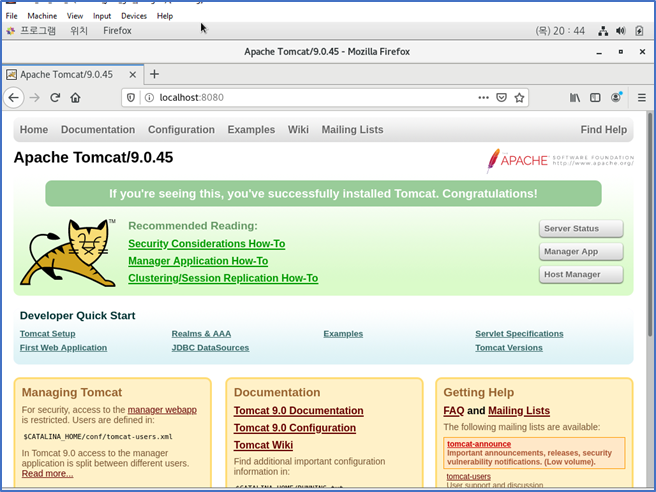The image size is (656, 492).
Task: Select the Apache Tomcat/9.0.45 browser tab
Action: click(x=73, y=74)
